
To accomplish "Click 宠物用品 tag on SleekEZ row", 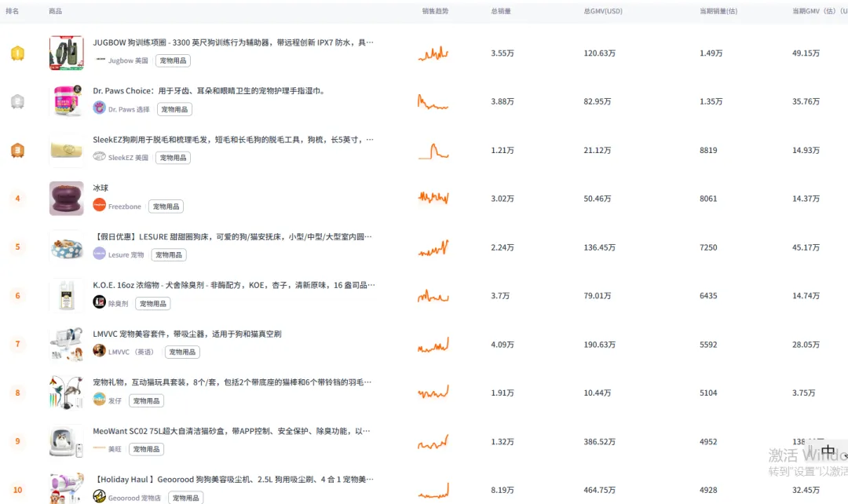I will point(173,157).
